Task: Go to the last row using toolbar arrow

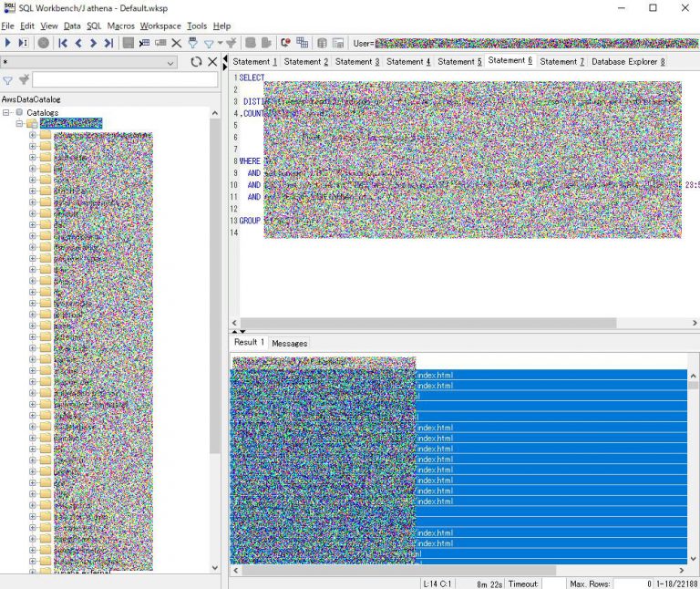Action: point(108,43)
